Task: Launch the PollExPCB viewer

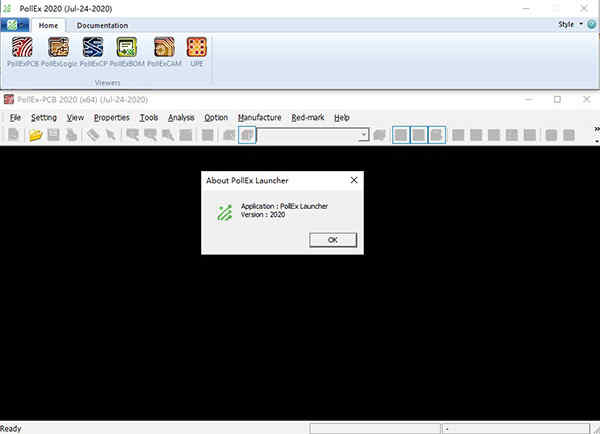Action: (23, 52)
